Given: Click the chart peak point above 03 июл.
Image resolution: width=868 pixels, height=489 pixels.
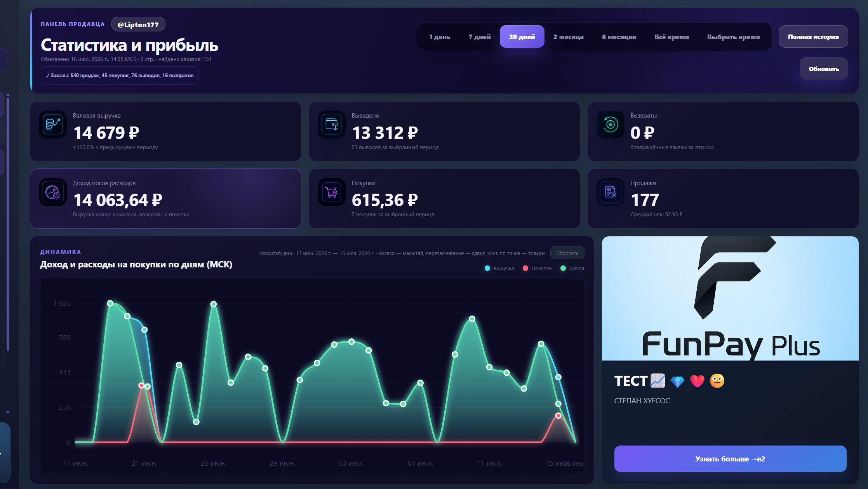Looking at the screenshot, I should click(351, 342).
